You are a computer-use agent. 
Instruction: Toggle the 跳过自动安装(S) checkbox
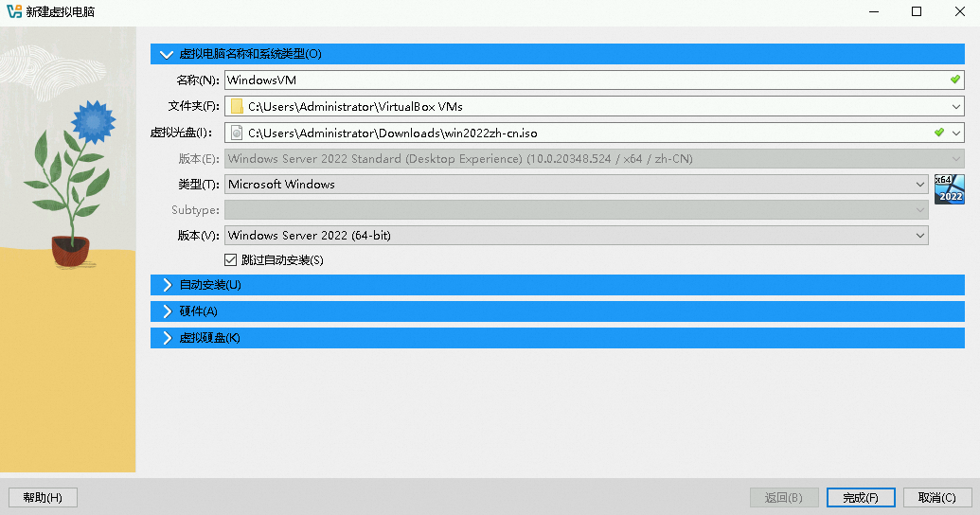click(x=231, y=260)
